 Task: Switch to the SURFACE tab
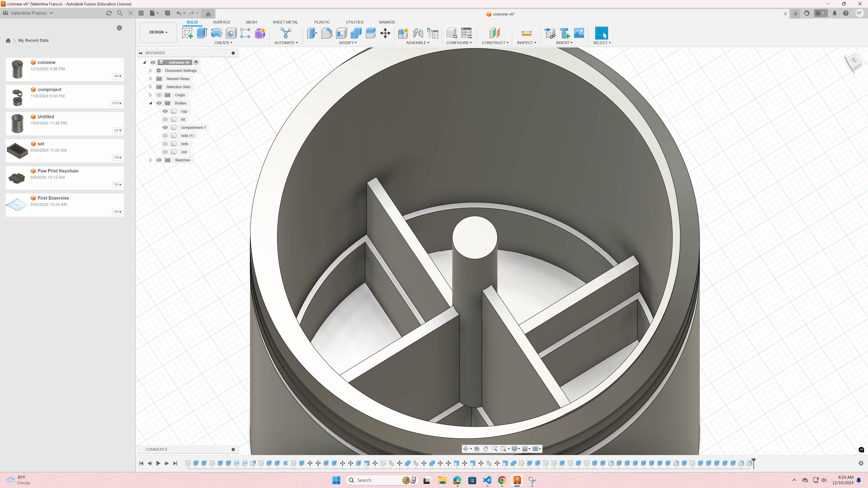point(221,22)
